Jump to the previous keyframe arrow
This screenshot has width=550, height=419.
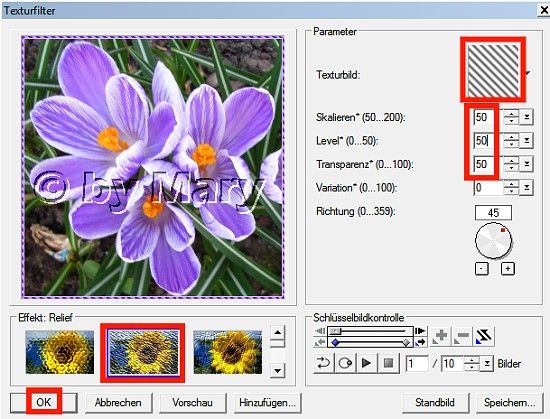point(320,342)
